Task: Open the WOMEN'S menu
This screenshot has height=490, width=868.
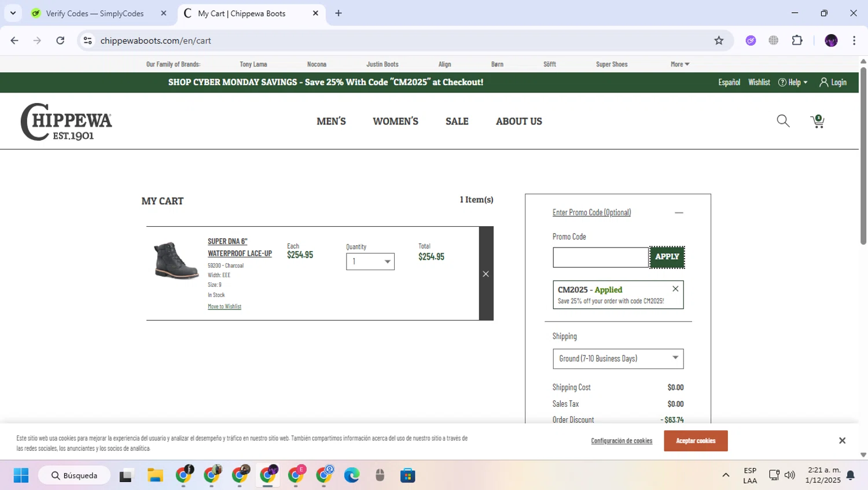Action: (x=395, y=121)
